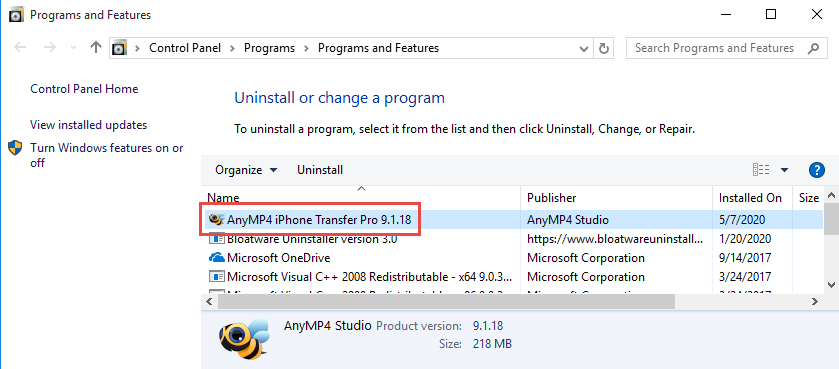Click the AnyMP4 bee icon in details pane
Screen dimensions: 839x369
click(243, 338)
